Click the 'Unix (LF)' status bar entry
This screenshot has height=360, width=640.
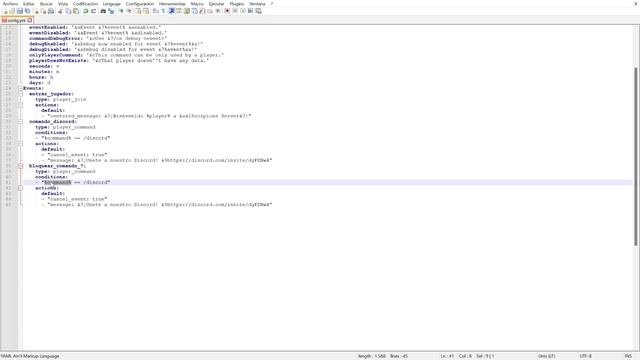coord(547,356)
